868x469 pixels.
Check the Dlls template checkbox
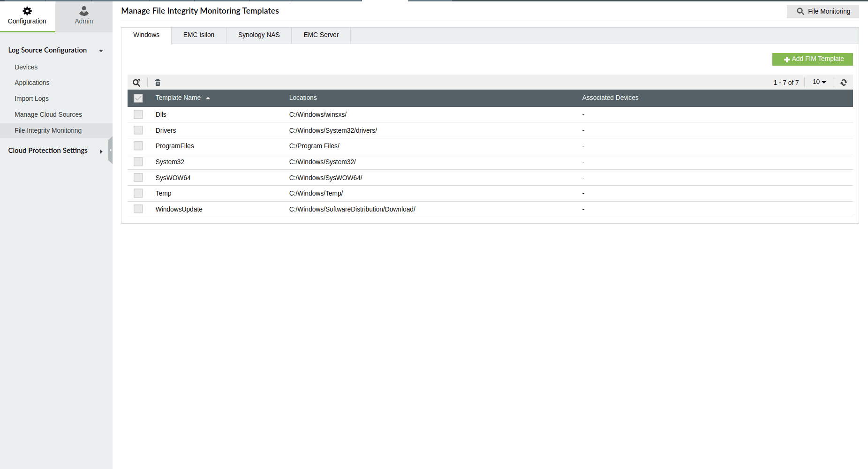[138, 114]
